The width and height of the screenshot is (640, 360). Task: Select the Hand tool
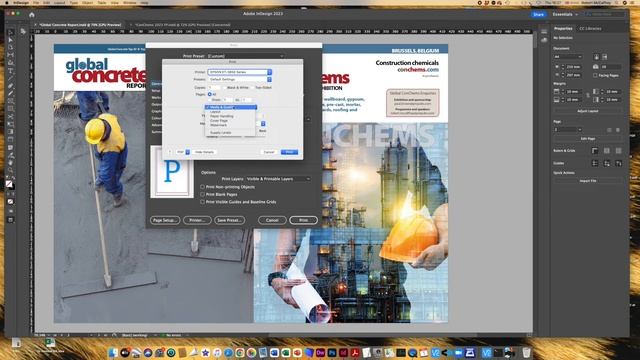[11, 162]
